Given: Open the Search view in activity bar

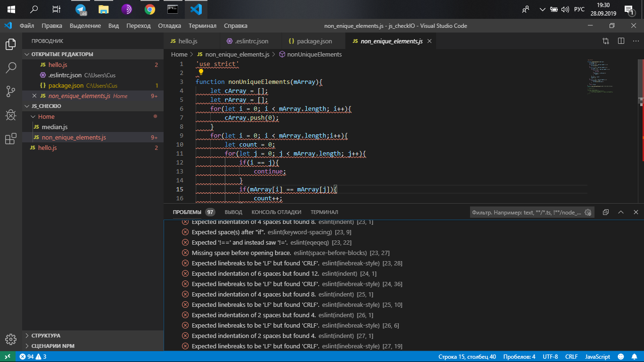Looking at the screenshot, I should [11, 68].
